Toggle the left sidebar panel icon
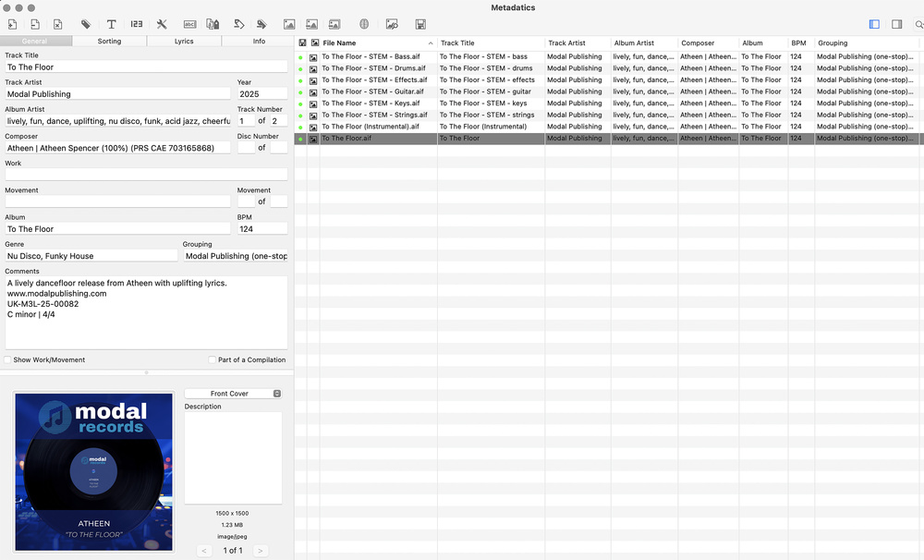The image size is (924, 560). coord(874,24)
